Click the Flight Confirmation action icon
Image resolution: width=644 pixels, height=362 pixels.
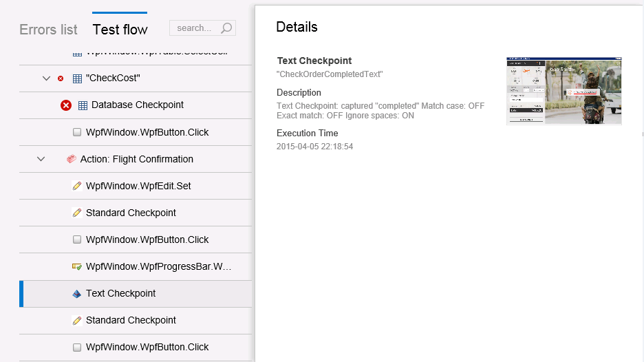point(72,159)
